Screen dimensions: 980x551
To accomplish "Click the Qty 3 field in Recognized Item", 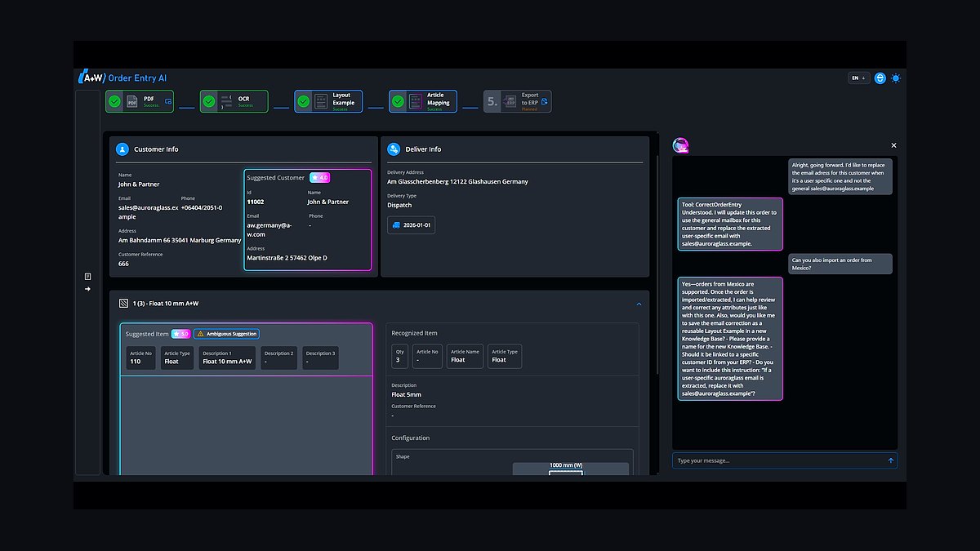I will coord(400,356).
